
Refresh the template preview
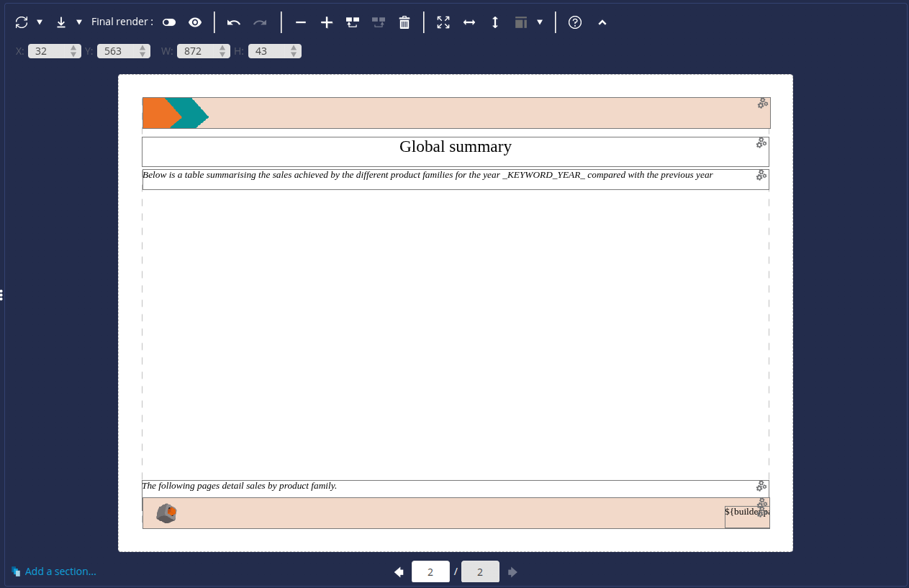21,22
